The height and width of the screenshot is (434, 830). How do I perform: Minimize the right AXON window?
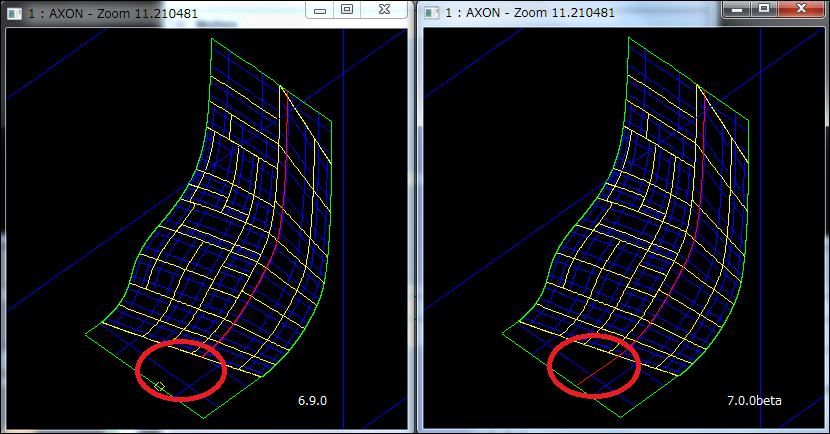click(x=738, y=9)
